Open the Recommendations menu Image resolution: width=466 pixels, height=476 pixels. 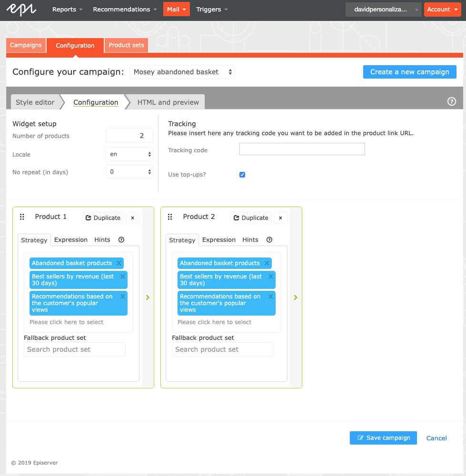pos(125,10)
